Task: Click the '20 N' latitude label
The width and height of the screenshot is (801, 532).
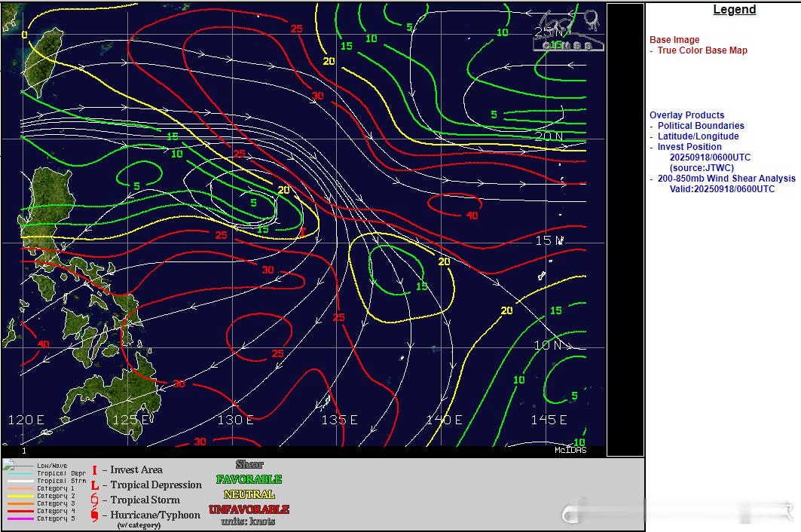Action: point(549,136)
